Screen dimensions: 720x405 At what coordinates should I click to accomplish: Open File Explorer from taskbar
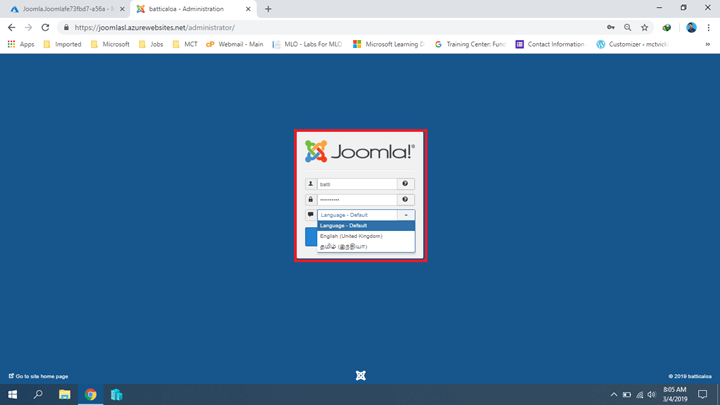64,394
